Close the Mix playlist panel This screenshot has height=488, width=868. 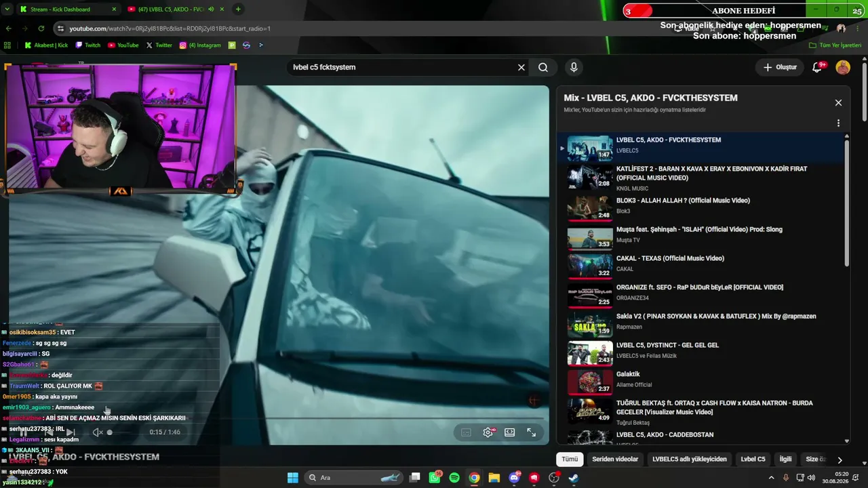pyautogui.click(x=838, y=103)
